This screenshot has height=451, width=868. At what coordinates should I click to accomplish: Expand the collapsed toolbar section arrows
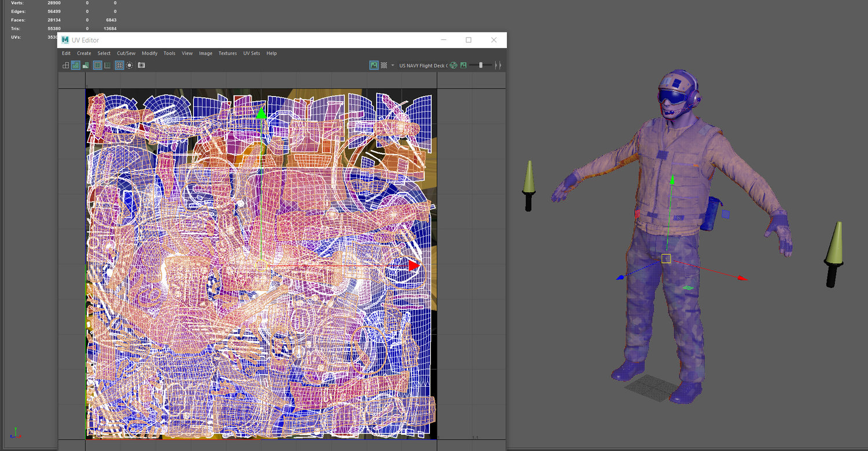click(x=498, y=65)
